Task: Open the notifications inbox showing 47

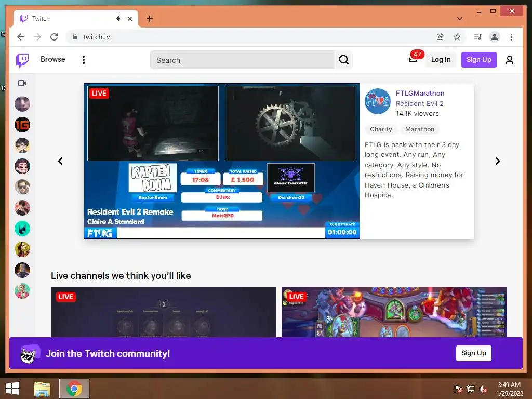Action: point(413,59)
